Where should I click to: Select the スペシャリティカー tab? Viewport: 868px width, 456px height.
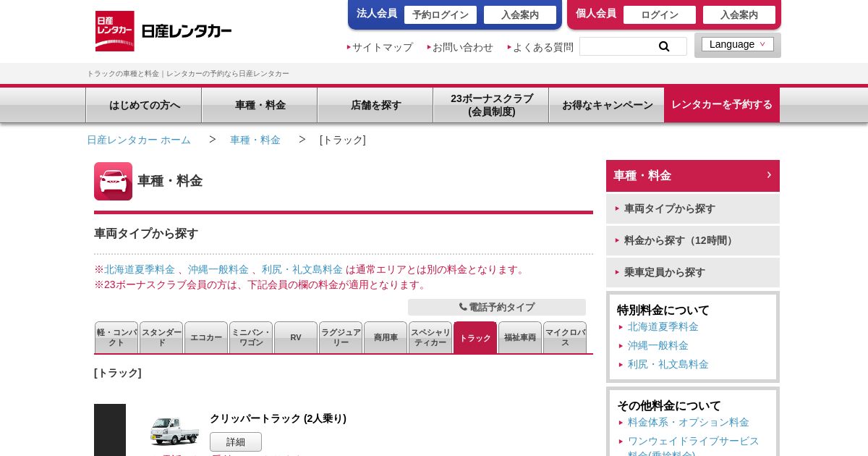[x=430, y=337]
